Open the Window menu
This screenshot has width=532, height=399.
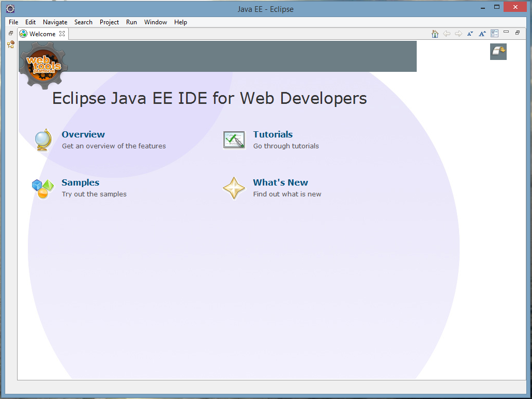click(x=156, y=22)
